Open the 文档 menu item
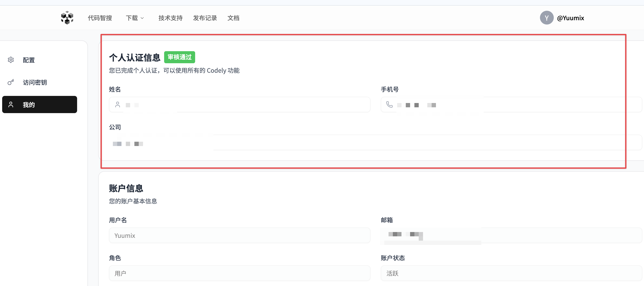Screen dimensions: 644x286 tap(233, 18)
